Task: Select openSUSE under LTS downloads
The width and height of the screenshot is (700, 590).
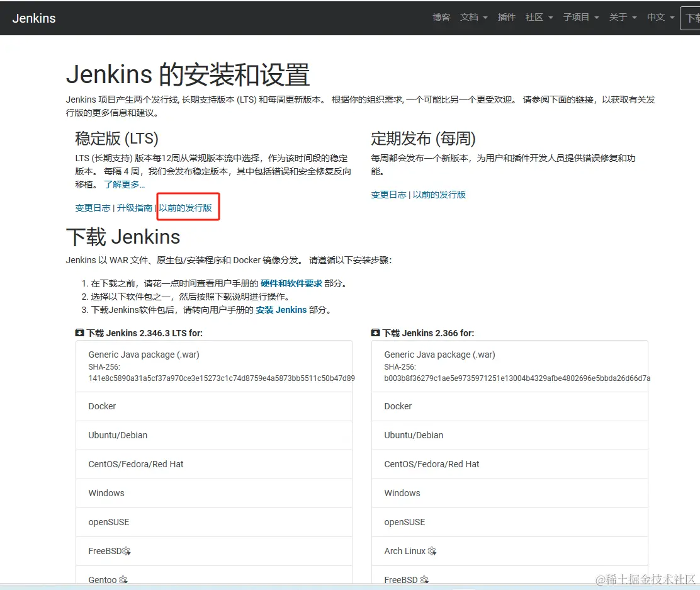Action: (214, 523)
